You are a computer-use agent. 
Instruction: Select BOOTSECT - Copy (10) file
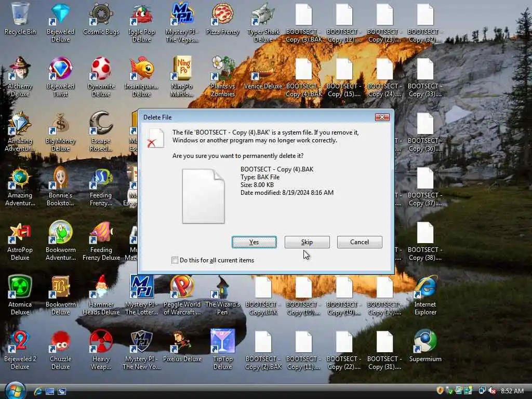click(x=303, y=295)
